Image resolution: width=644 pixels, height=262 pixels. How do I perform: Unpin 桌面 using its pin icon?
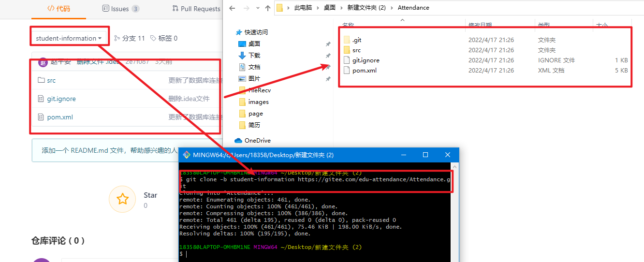pyautogui.click(x=328, y=44)
